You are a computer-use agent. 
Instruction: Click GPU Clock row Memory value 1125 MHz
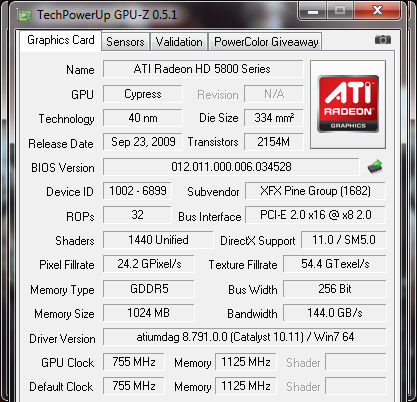[246, 362]
